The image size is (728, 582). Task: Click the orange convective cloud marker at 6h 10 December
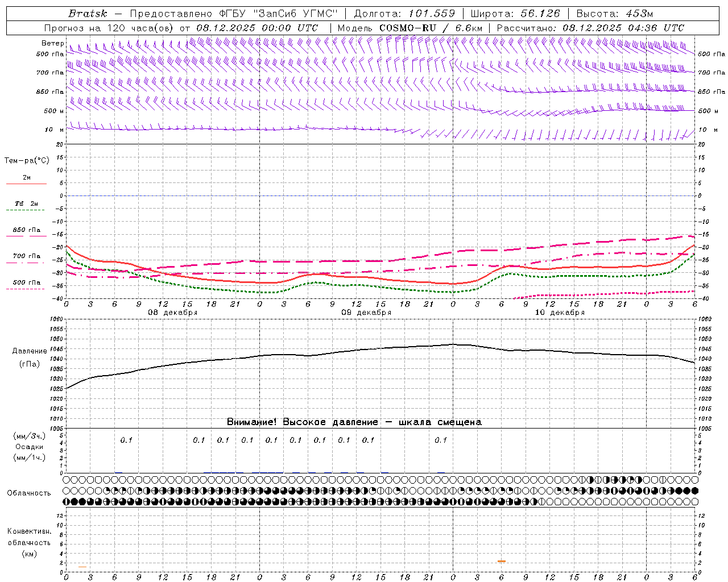[502, 562]
